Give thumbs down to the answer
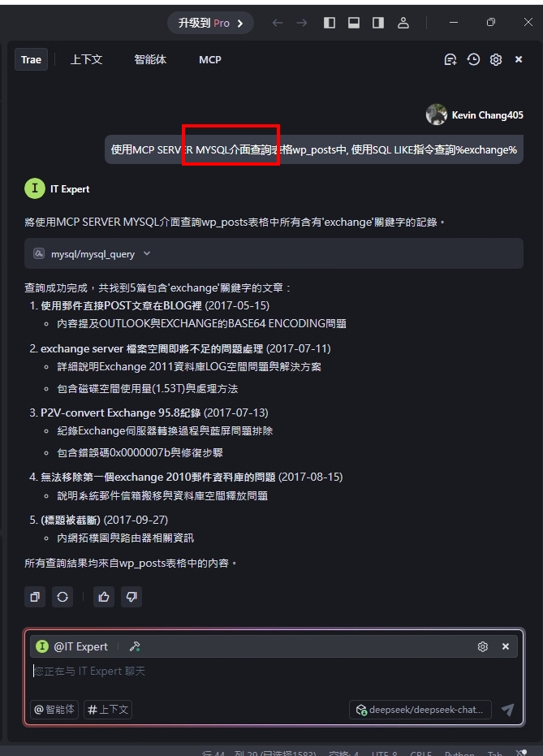 (x=131, y=597)
